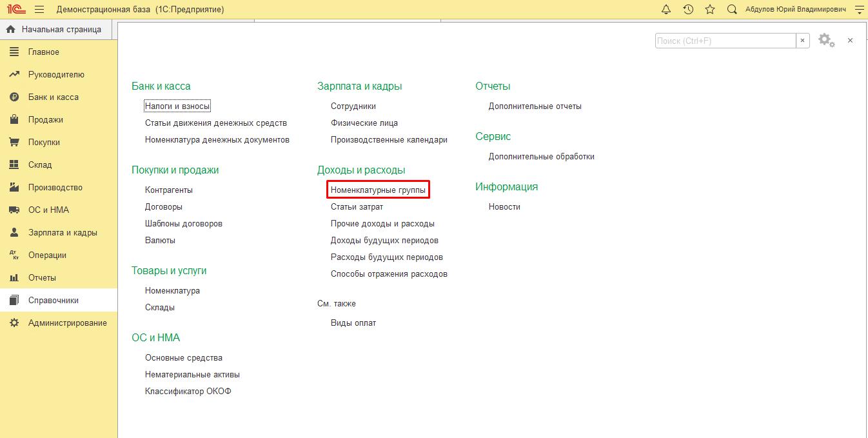Click the Продажи bag icon
This screenshot has width=868, height=438.
tap(14, 119)
